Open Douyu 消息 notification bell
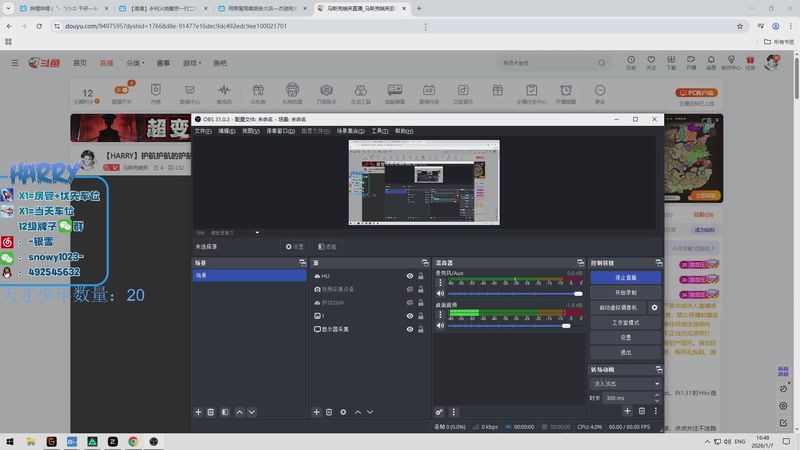The image size is (800, 450). [711, 63]
